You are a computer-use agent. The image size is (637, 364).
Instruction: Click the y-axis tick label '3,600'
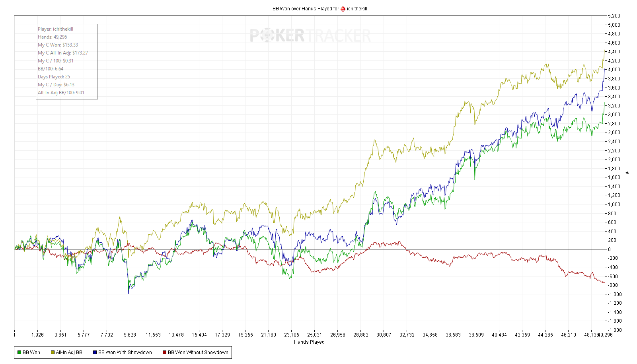click(614, 88)
